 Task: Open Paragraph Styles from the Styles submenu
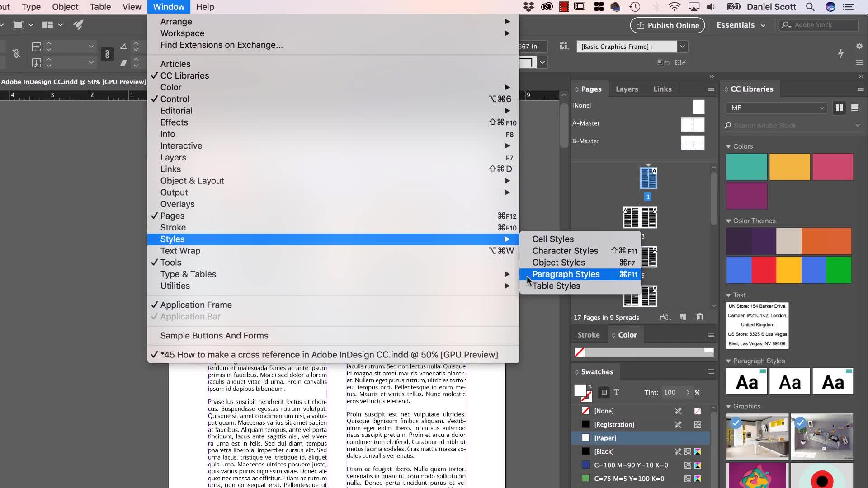(580, 274)
